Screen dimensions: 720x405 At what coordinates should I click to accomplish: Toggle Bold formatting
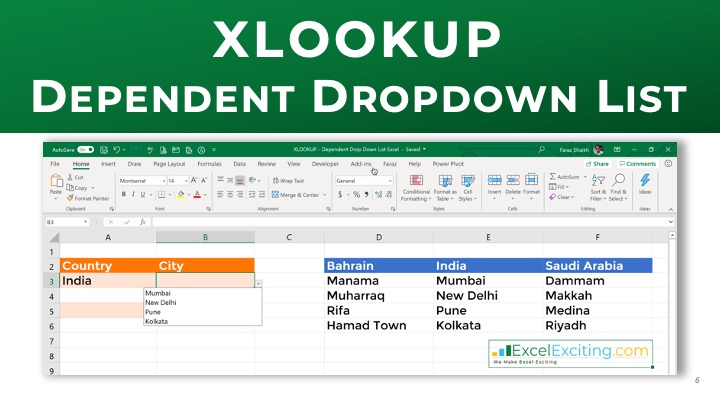(x=124, y=195)
